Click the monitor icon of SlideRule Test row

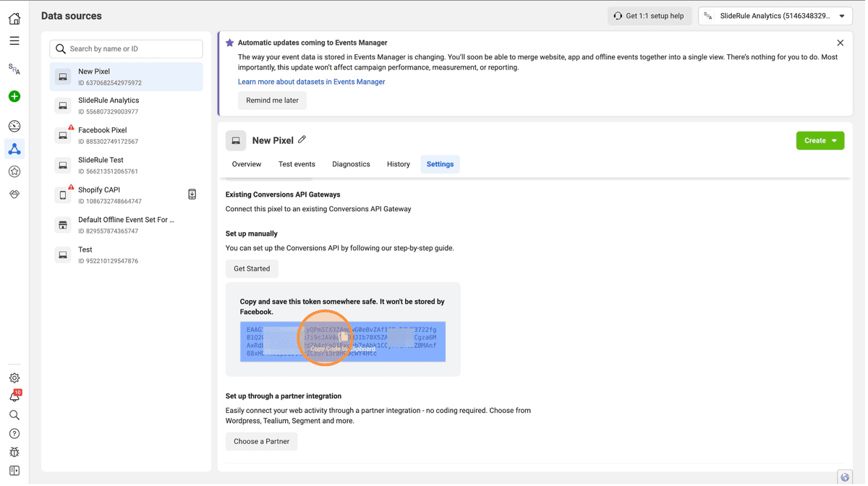[x=63, y=166]
